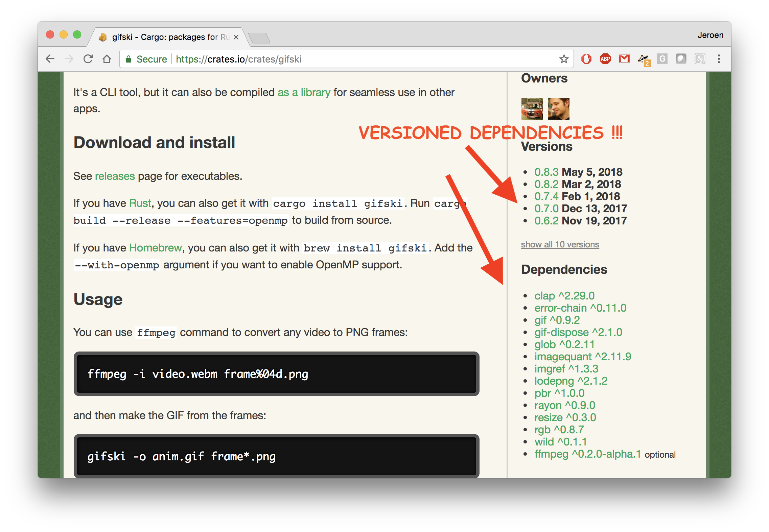Image resolution: width=769 pixels, height=532 pixels.
Task: Open the 'releases' link
Action: [x=115, y=176]
